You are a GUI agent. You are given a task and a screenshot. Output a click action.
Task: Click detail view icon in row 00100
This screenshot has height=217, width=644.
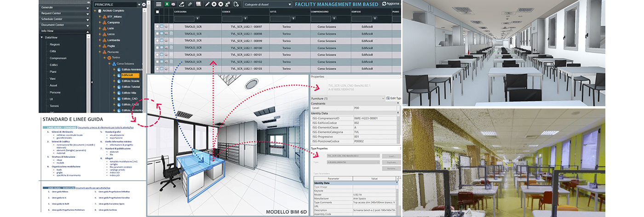coord(161,47)
